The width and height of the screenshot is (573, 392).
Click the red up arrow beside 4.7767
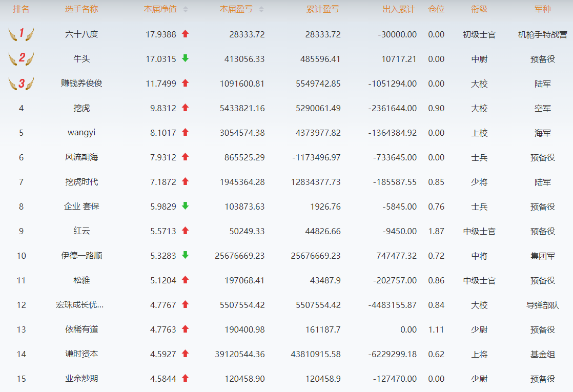click(x=185, y=304)
